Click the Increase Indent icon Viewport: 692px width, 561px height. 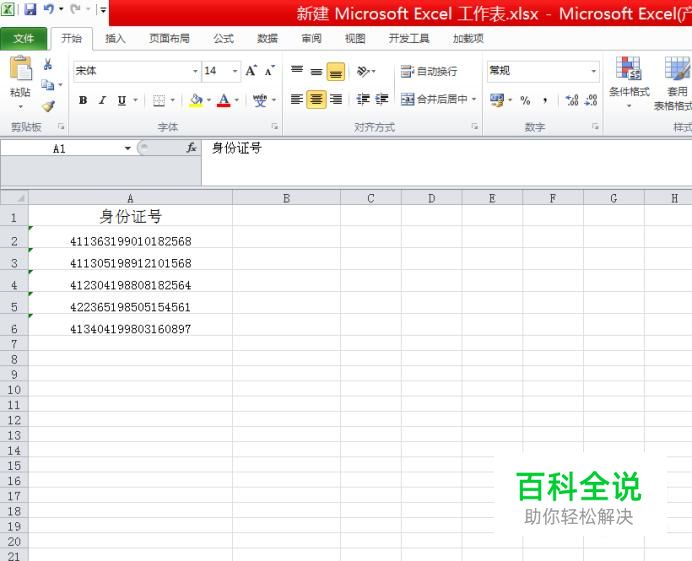click(382, 99)
